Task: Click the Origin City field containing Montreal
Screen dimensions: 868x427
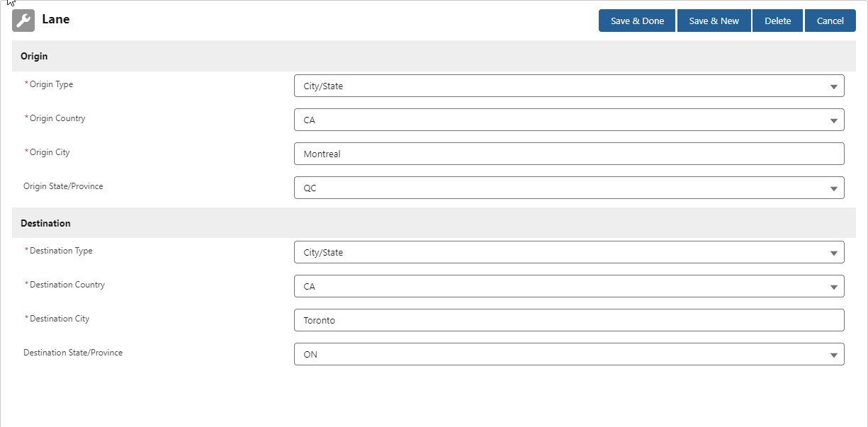Action: point(569,154)
